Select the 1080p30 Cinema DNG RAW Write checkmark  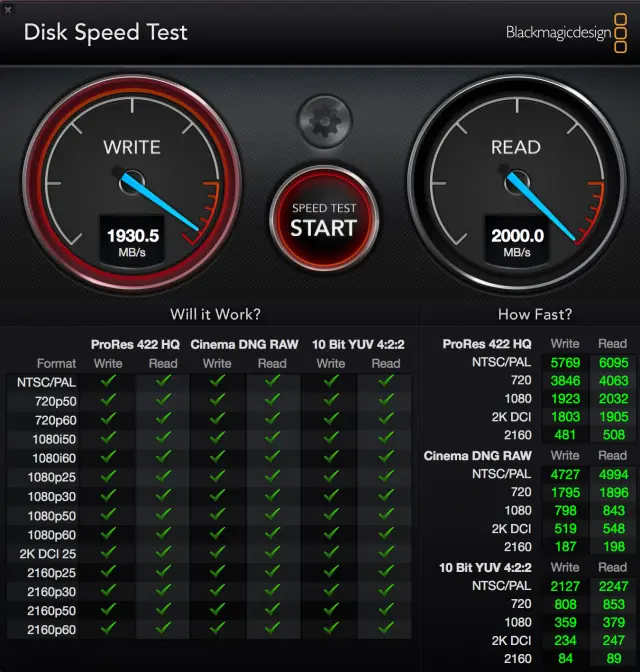[x=217, y=497]
